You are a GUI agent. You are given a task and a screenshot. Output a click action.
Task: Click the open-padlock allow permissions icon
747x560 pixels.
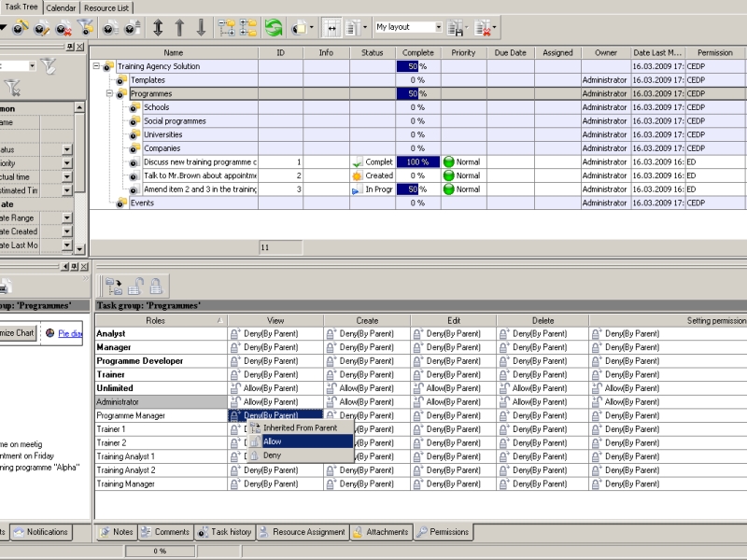pyautogui.click(x=135, y=287)
